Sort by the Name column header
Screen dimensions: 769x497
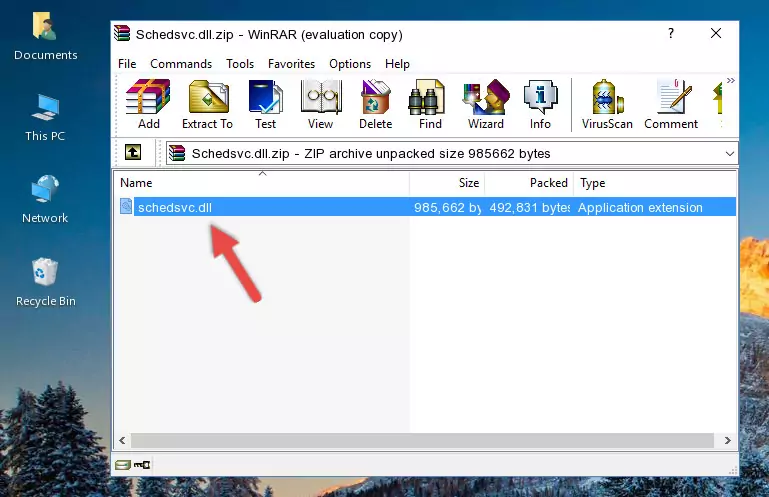pyautogui.click(x=262, y=183)
